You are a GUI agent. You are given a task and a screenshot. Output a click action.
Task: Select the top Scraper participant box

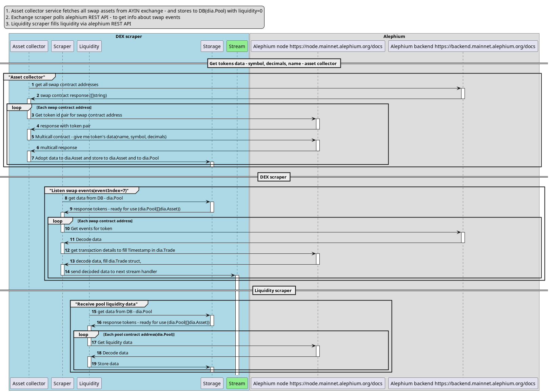62,46
